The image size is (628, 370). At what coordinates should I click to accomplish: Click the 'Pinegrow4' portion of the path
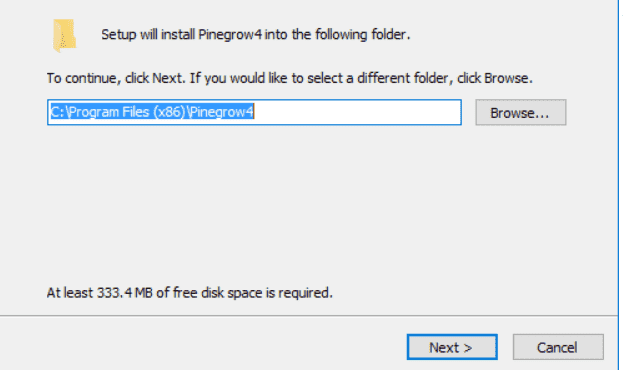[x=221, y=112]
